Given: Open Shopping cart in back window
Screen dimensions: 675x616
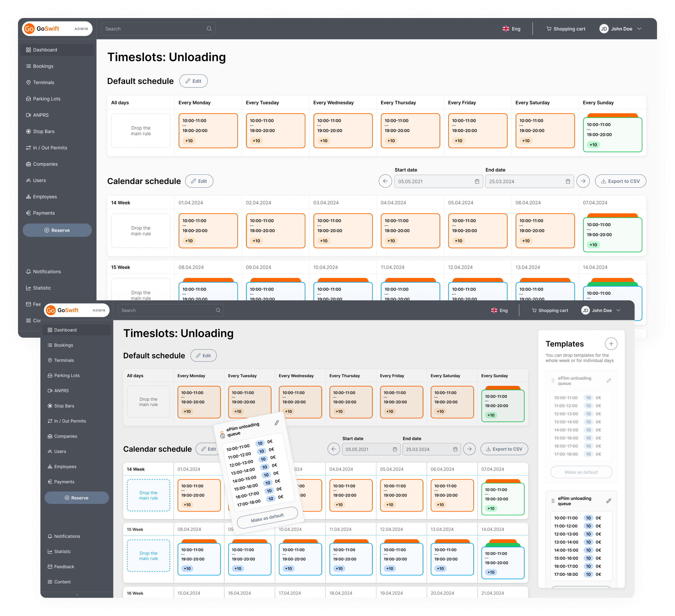Looking at the screenshot, I should (566, 29).
